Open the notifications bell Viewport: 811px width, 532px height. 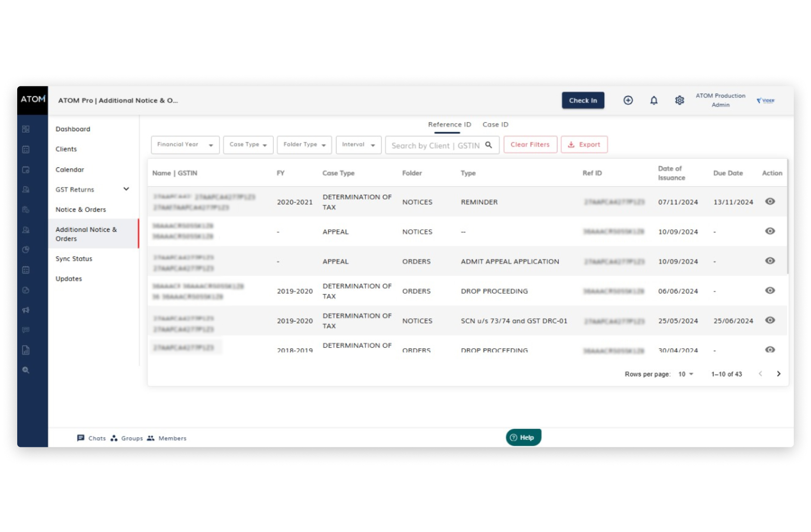(653, 100)
